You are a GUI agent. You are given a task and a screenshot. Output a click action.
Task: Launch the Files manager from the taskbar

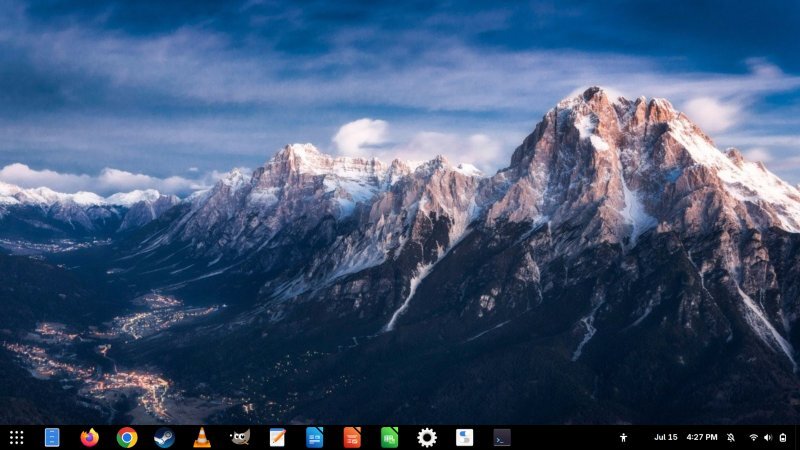[52, 437]
